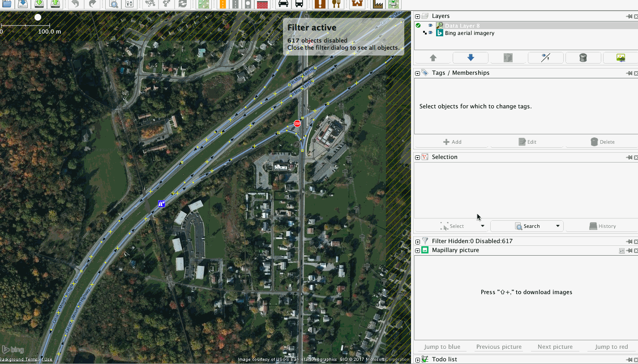Click the stop sign node on the map
The width and height of the screenshot is (638, 364).
point(297,123)
